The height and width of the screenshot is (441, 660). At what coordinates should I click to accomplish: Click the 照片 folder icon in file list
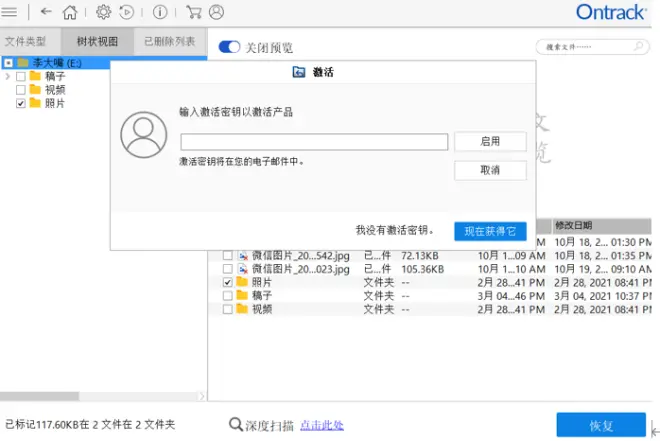point(242,282)
